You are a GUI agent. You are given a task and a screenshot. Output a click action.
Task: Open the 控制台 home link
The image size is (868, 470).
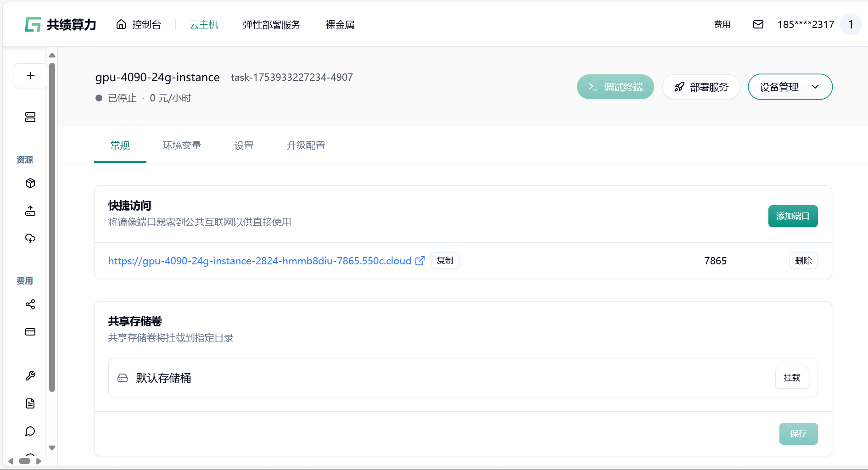coord(139,24)
